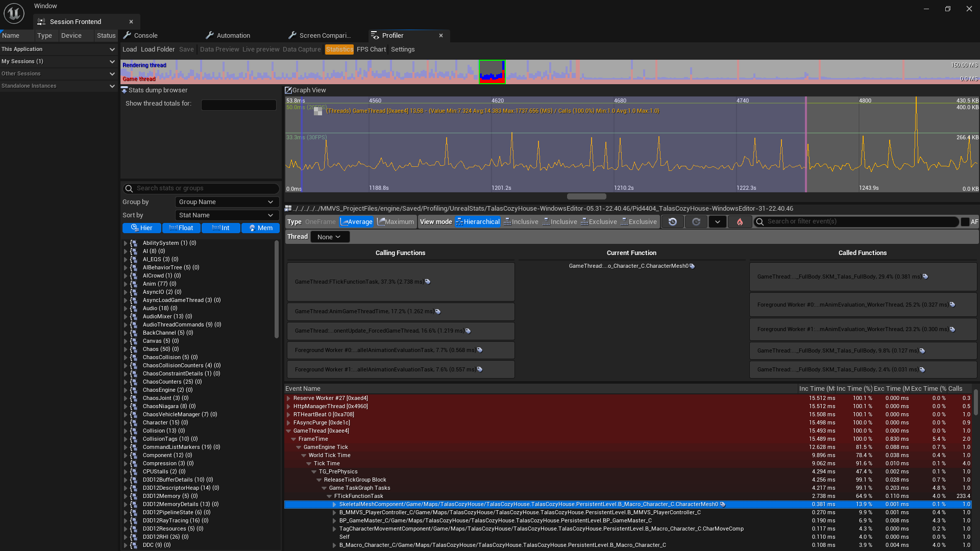Toggle the AF checkbox
980x551 pixels.
click(965, 221)
